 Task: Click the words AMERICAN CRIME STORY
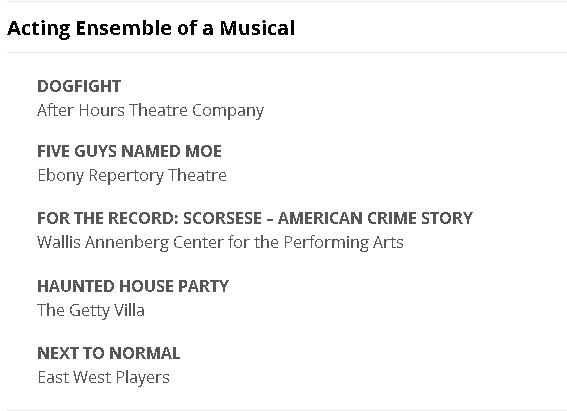point(375,218)
